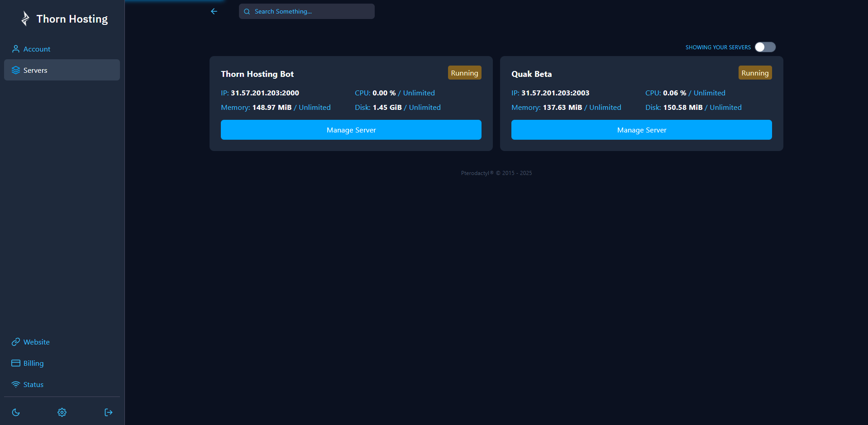Open the Account page
868x425 pixels.
pos(37,49)
